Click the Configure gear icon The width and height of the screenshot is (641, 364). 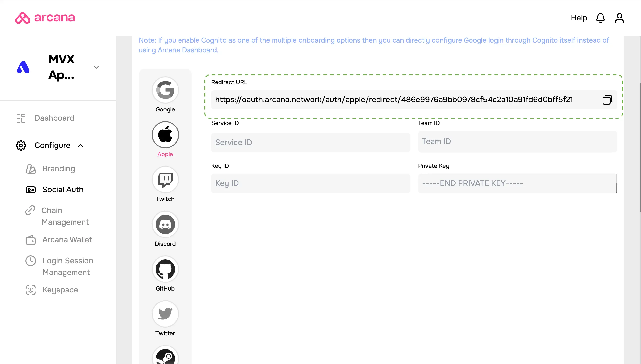21,145
